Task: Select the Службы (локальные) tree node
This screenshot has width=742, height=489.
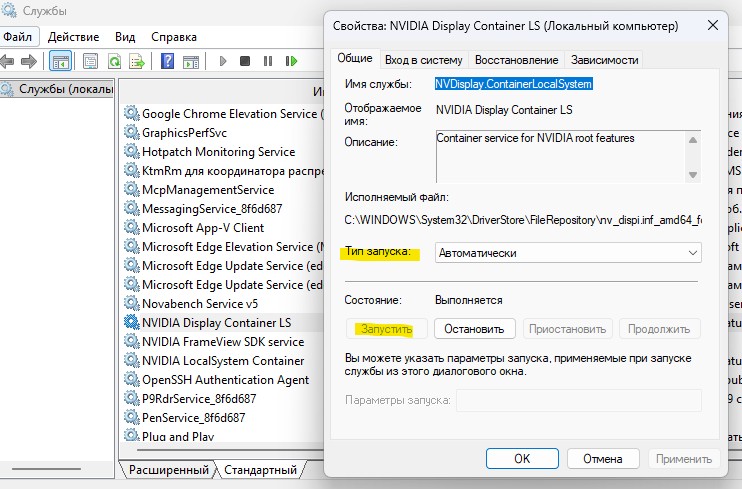Action: tap(57, 89)
